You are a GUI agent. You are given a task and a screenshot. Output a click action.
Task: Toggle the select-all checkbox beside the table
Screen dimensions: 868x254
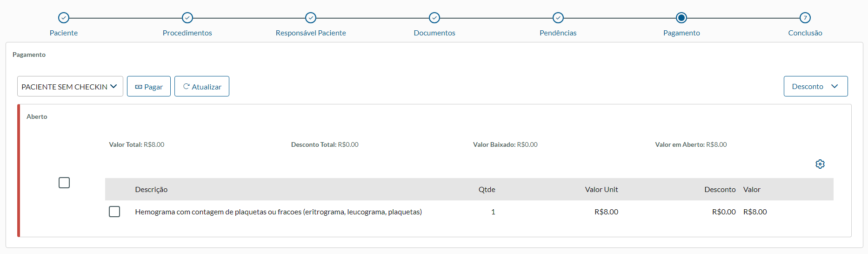64,183
